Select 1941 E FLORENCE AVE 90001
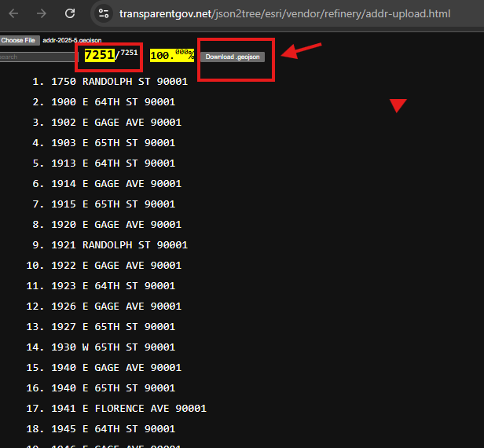The image size is (484, 448). coord(129,408)
